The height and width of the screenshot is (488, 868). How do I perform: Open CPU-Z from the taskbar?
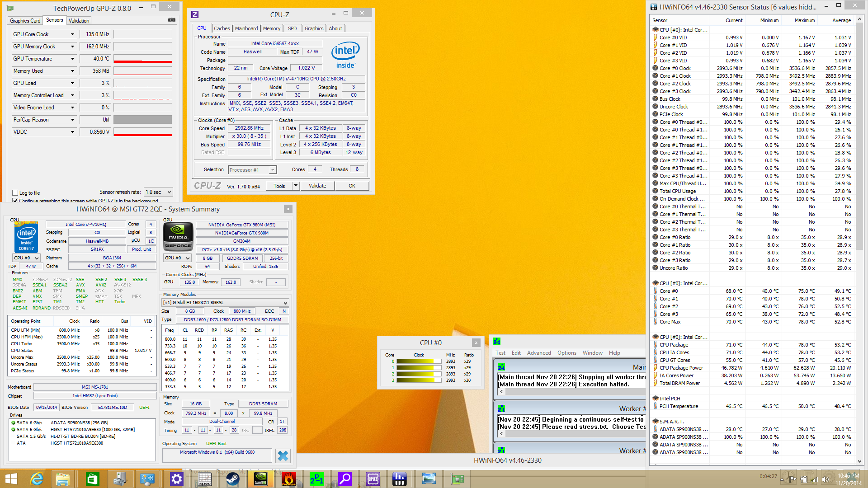[373, 479]
